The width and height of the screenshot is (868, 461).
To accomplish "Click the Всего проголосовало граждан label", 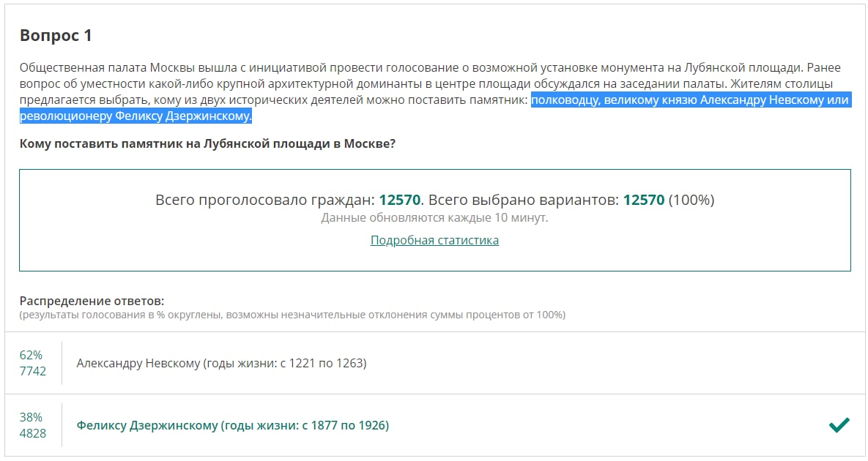I will point(265,200).
